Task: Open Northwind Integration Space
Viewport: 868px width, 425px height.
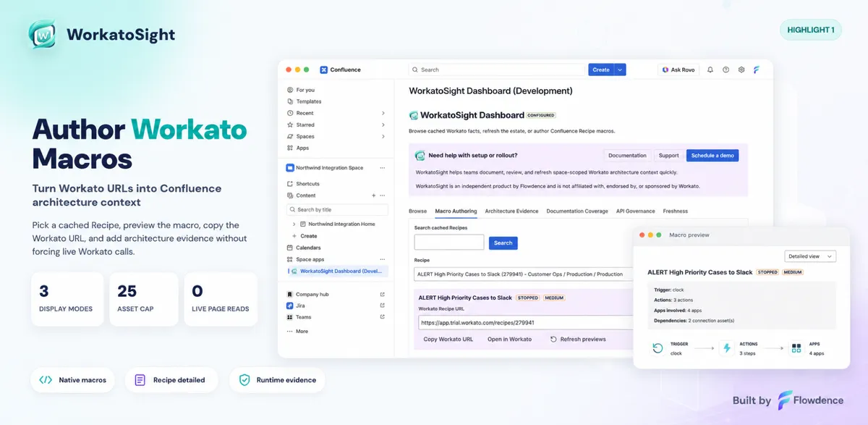Action: click(x=329, y=167)
